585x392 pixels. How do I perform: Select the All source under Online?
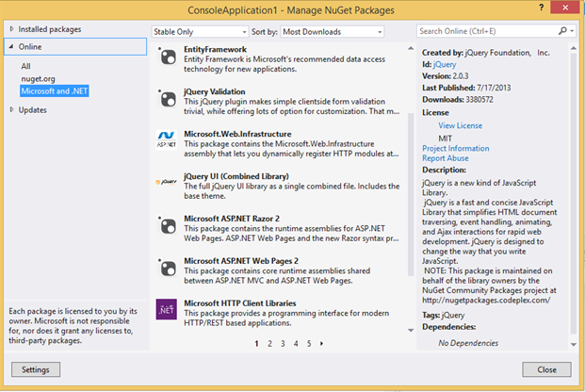25,66
